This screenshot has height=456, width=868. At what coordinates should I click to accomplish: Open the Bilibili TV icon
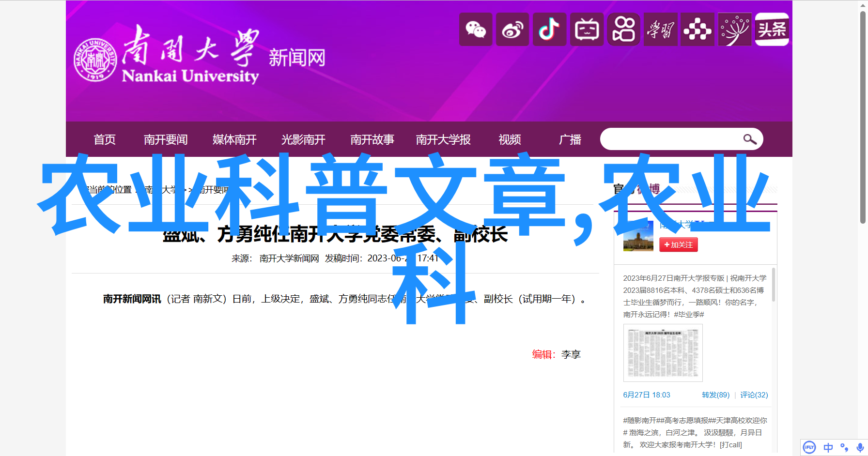click(x=587, y=30)
